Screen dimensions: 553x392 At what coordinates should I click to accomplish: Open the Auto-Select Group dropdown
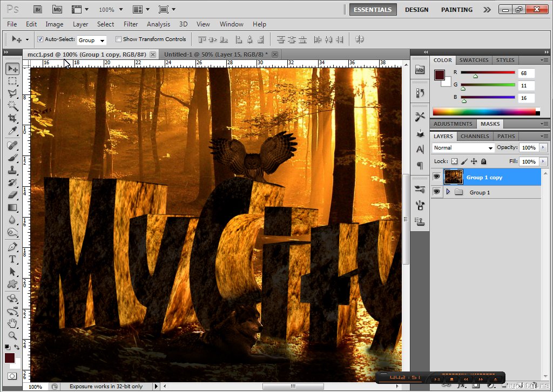tap(91, 40)
